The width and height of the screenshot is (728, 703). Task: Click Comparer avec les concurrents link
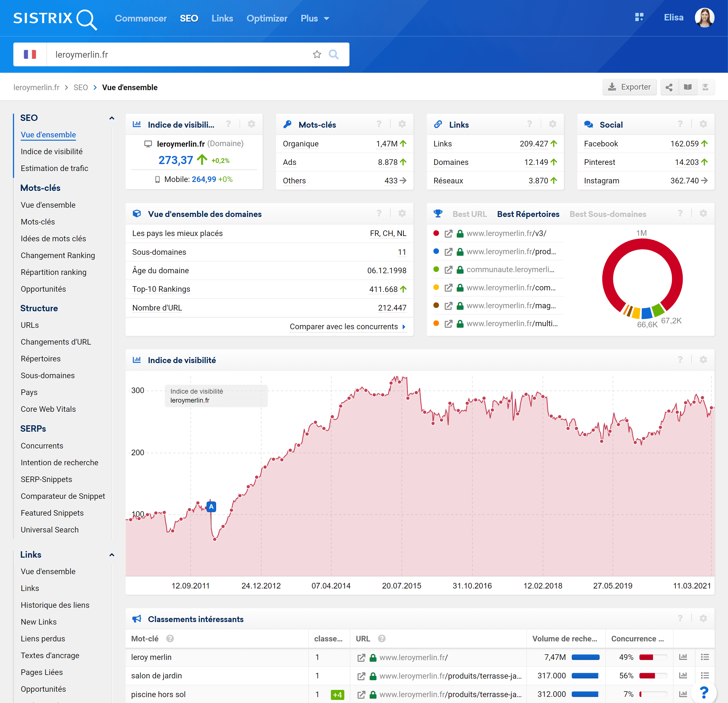tap(348, 326)
